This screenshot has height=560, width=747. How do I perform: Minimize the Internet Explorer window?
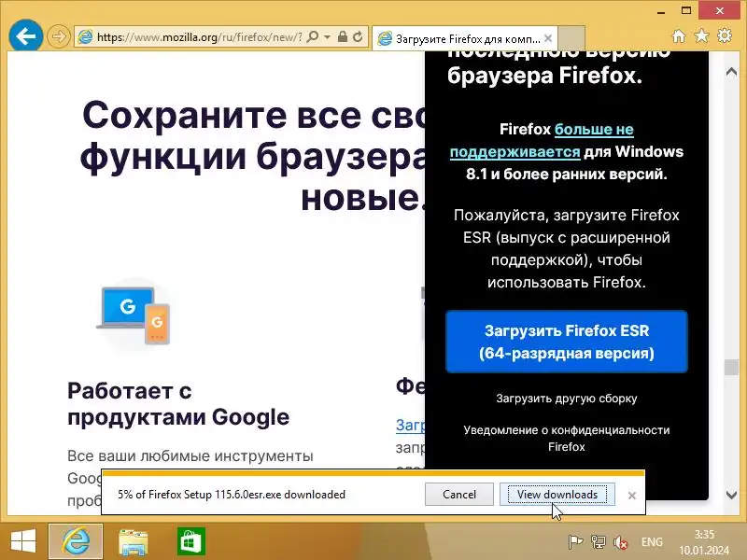pyautogui.click(x=661, y=11)
